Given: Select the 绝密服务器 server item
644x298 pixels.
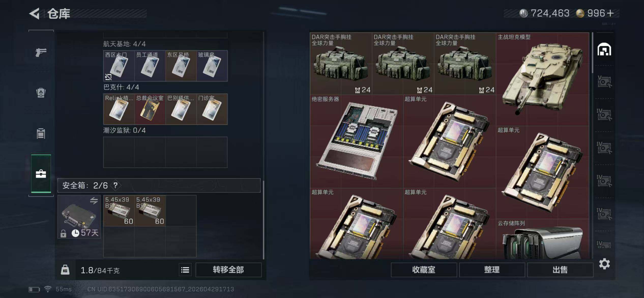Looking at the screenshot, I should coord(357,141).
